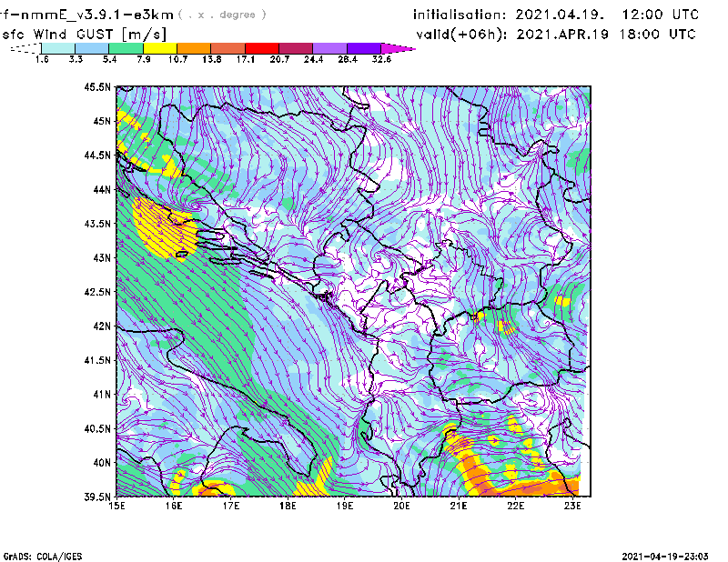Select the orange 10.7–13.8 legend swatch
The height and width of the screenshot is (562, 728).
pos(194,48)
